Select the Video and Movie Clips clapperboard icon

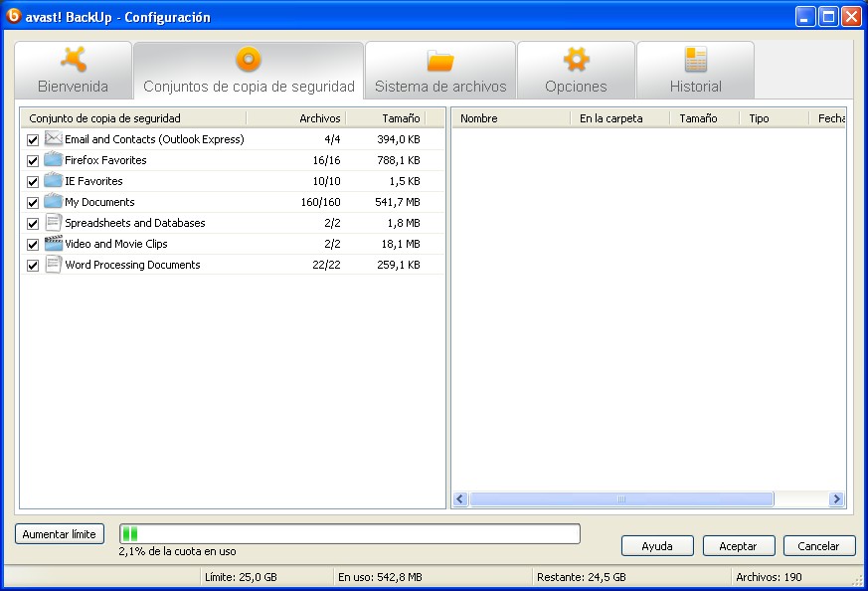tap(53, 243)
